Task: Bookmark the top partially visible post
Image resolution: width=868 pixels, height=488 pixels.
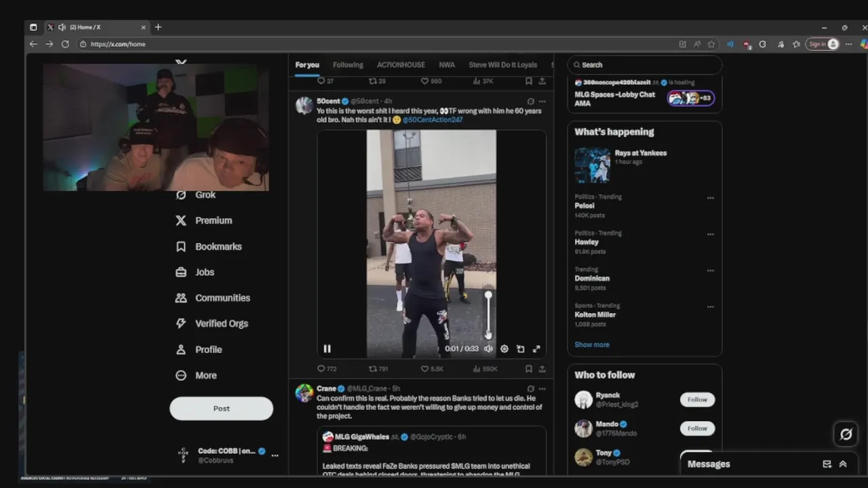Action: coord(528,81)
